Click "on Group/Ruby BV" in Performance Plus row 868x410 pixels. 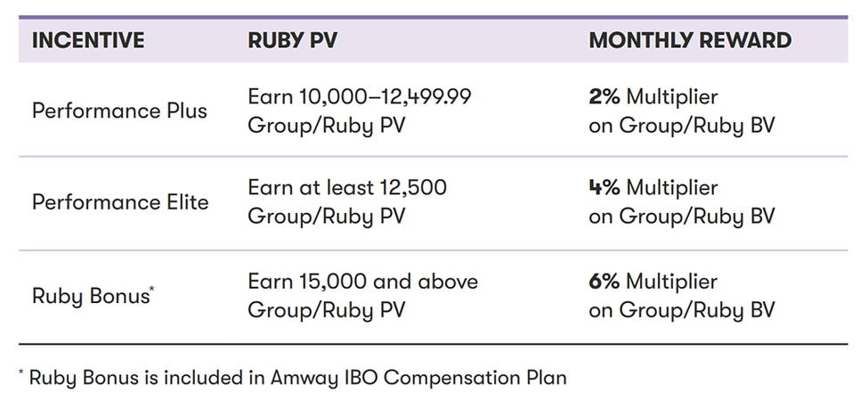(x=681, y=125)
